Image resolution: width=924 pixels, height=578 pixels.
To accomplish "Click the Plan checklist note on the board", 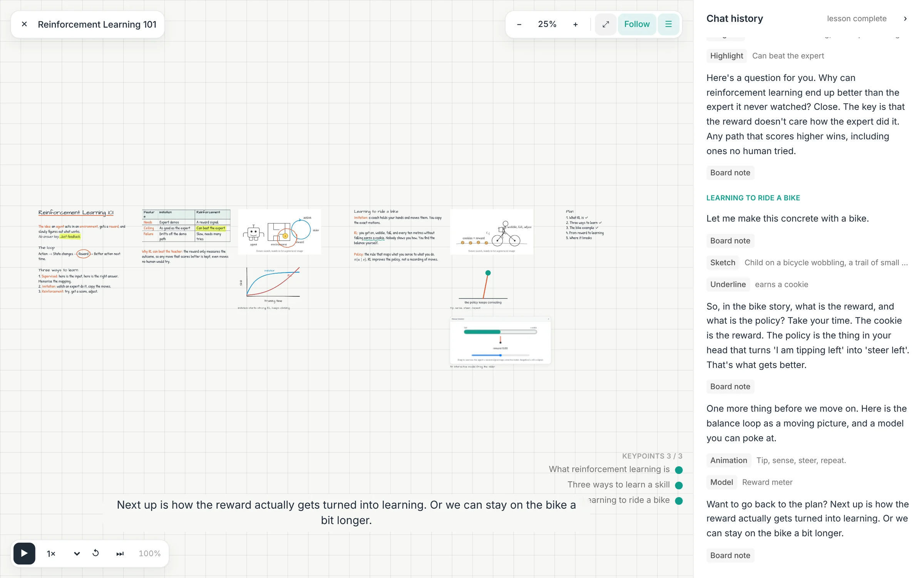I will 585,225.
